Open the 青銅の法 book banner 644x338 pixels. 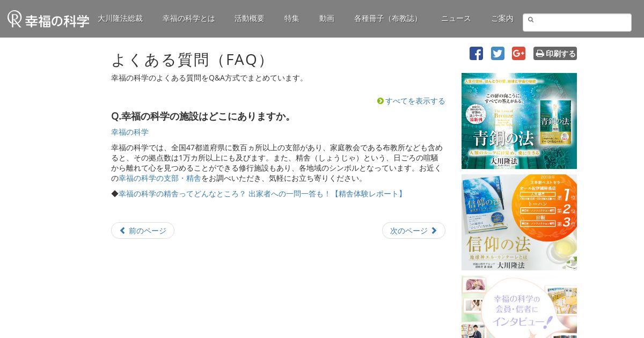coord(519,121)
